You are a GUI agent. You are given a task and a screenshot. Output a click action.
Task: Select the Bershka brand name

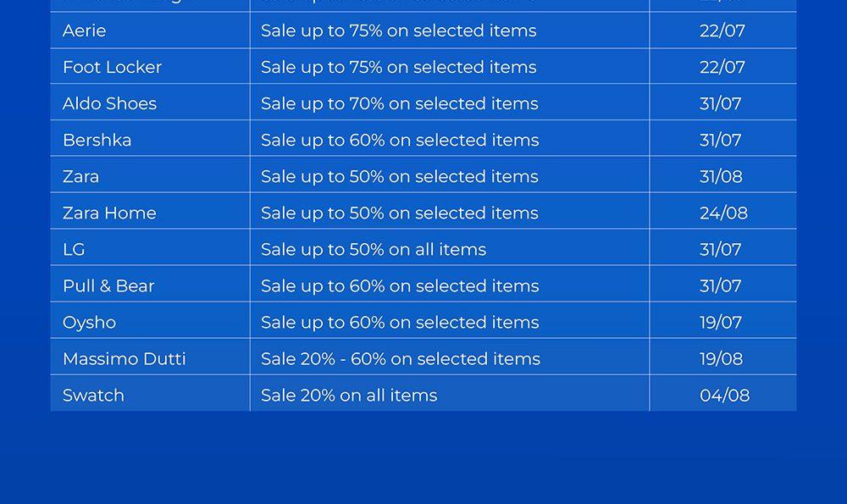[x=97, y=140]
